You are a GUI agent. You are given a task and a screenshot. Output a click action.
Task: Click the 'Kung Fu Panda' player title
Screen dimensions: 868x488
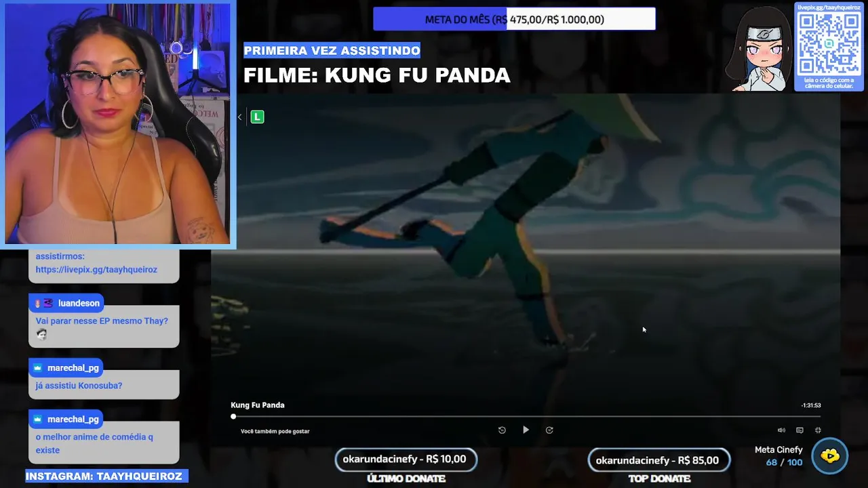pyautogui.click(x=258, y=405)
